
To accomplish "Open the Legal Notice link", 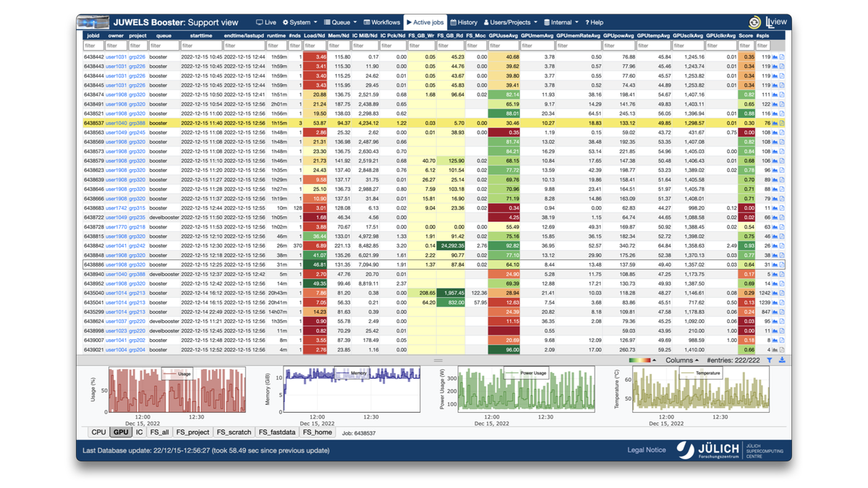I will click(647, 450).
